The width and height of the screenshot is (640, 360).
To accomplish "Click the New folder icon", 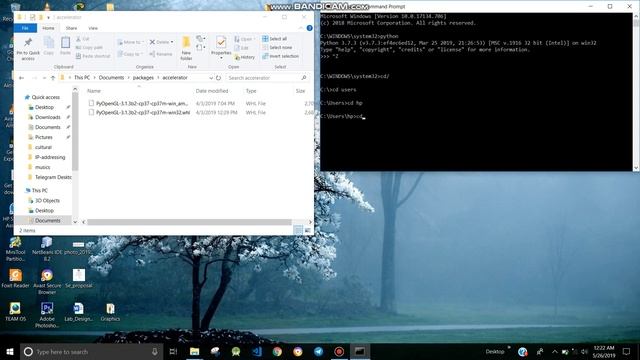I will pos(186,42).
